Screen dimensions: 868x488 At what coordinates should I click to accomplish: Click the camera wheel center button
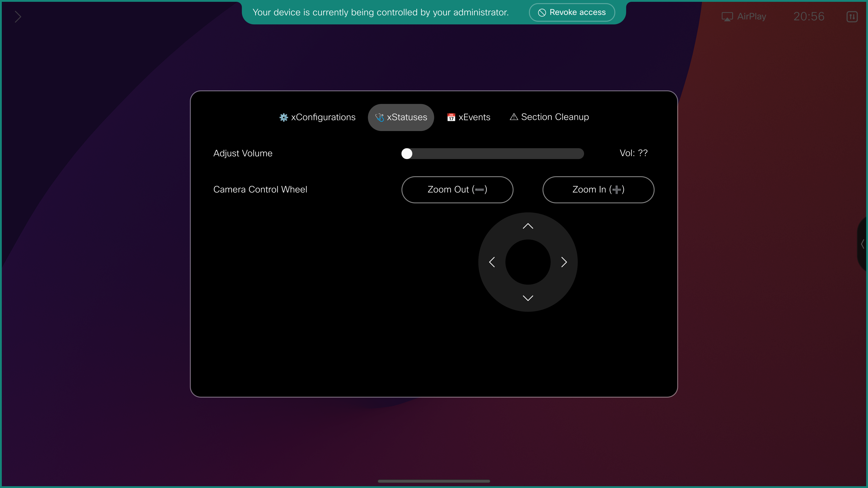(x=528, y=262)
